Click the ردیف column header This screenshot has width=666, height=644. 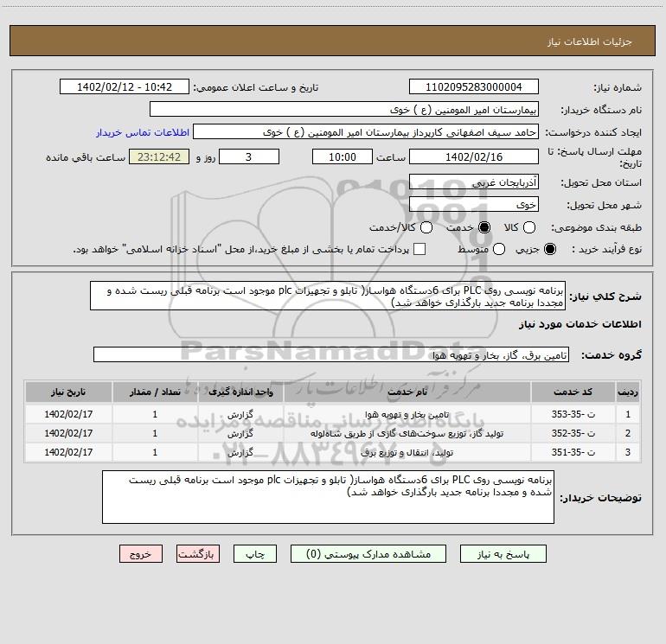tap(628, 392)
